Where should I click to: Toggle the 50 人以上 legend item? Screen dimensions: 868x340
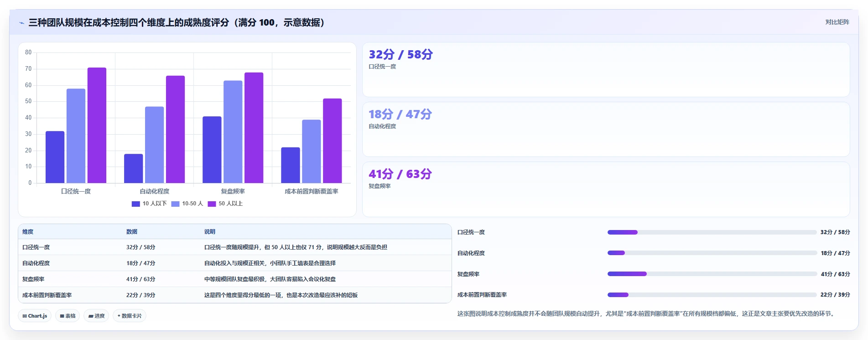225,204
